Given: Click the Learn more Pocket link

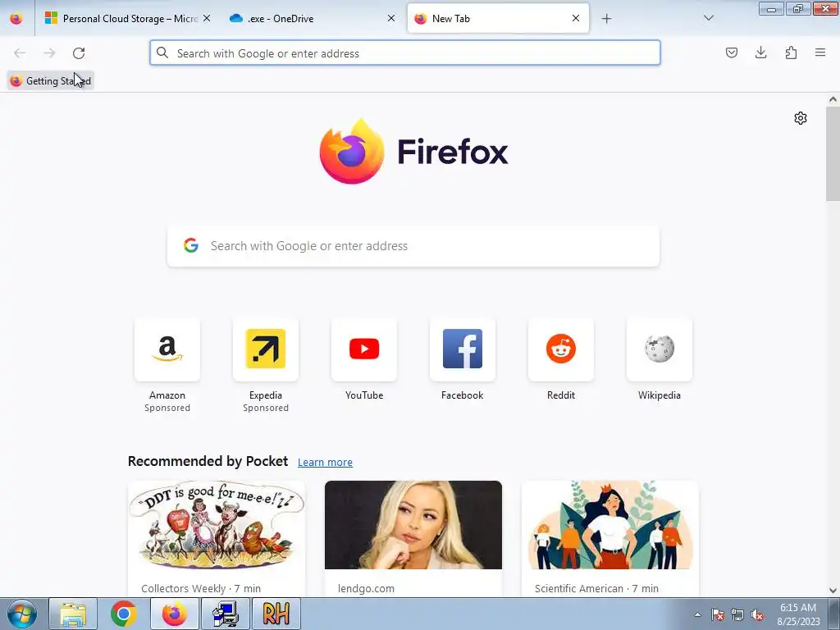Looking at the screenshot, I should pos(325,463).
